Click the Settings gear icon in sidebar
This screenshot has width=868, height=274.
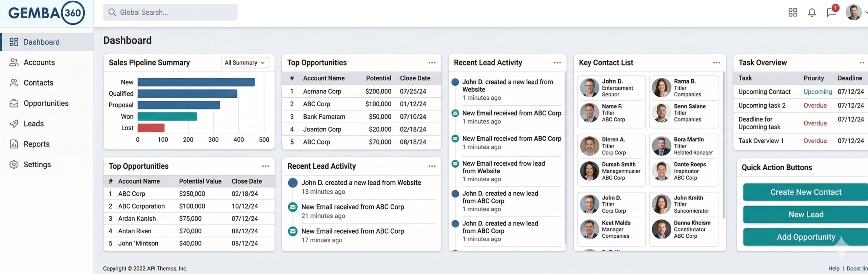(14, 164)
